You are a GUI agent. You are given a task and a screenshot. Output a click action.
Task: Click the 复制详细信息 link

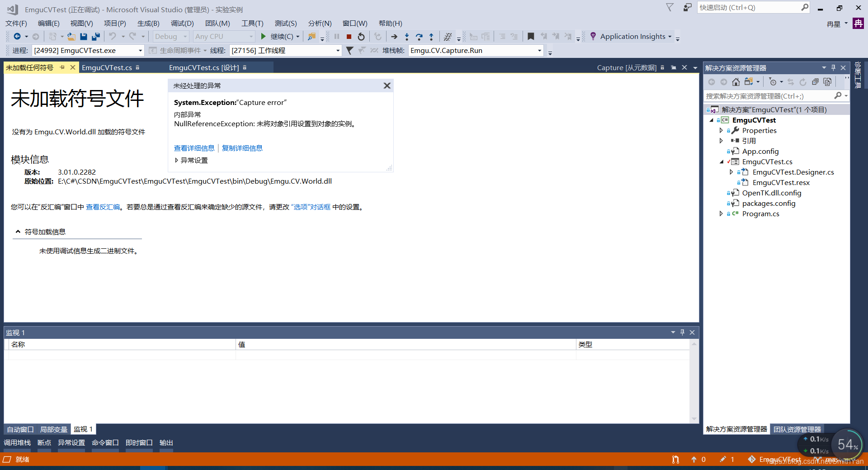pos(242,148)
